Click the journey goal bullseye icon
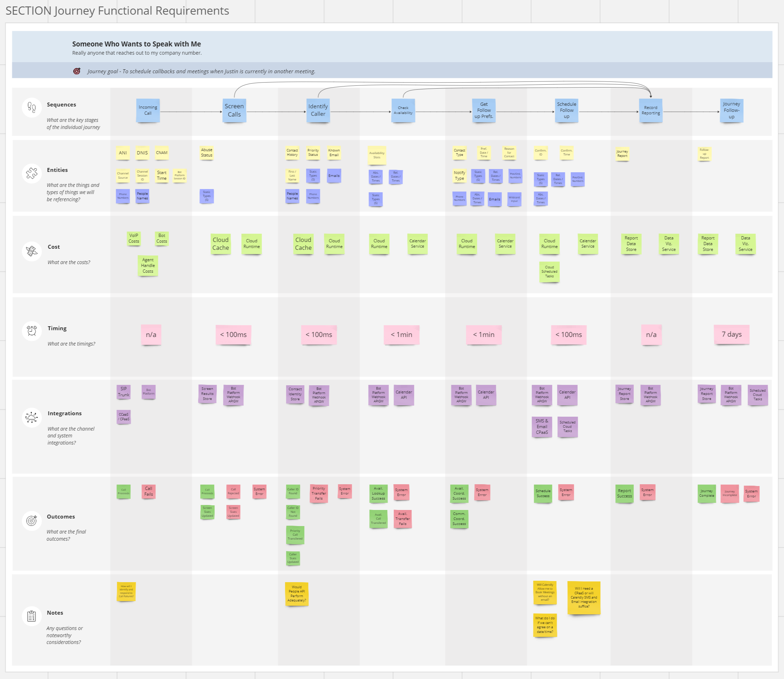The height and width of the screenshot is (679, 784). [x=77, y=71]
